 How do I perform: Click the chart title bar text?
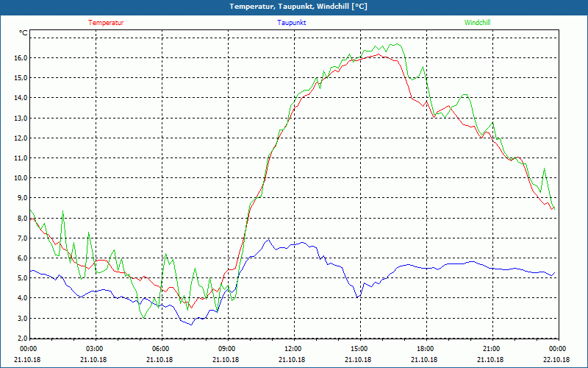[298, 7]
